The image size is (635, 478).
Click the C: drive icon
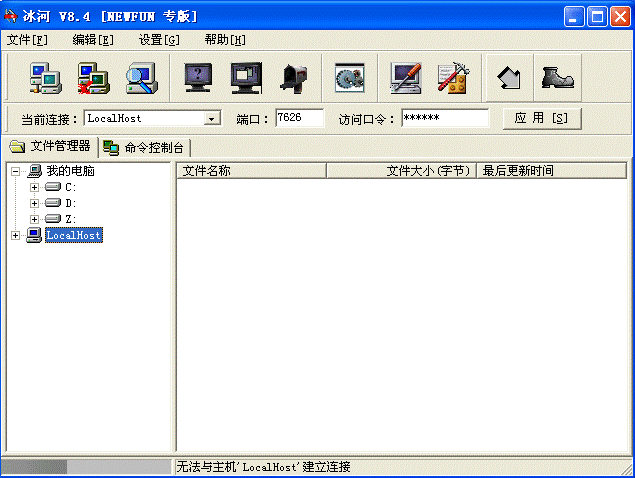point(53,187)
